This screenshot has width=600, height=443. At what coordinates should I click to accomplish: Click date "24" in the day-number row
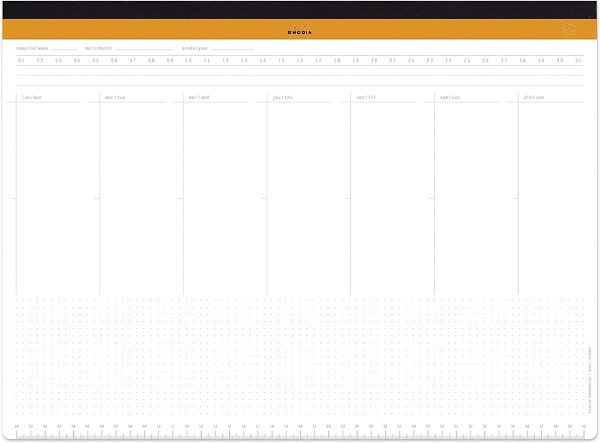point(448,60)
